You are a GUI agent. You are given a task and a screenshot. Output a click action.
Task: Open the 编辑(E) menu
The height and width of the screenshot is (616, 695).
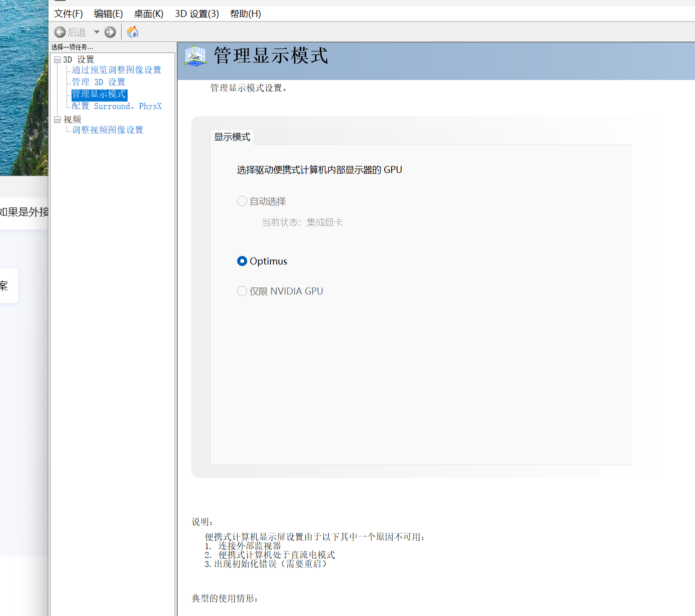tap(109, 14)
